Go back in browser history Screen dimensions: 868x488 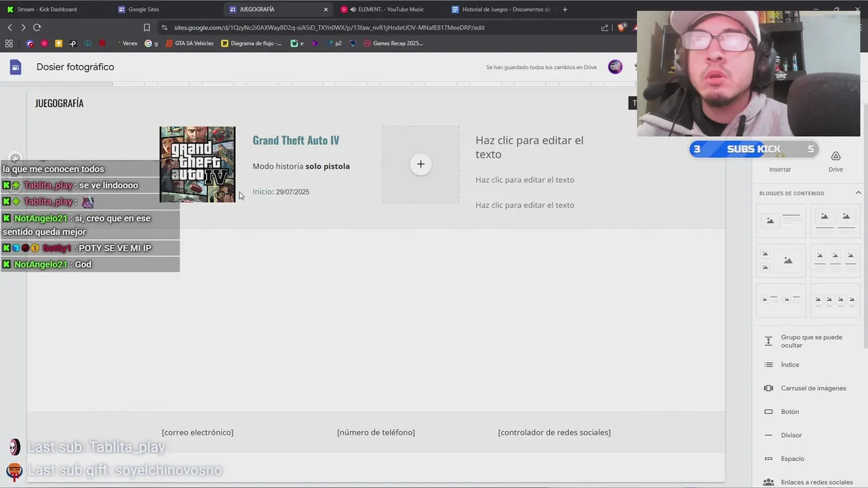(x=9, y=28)
